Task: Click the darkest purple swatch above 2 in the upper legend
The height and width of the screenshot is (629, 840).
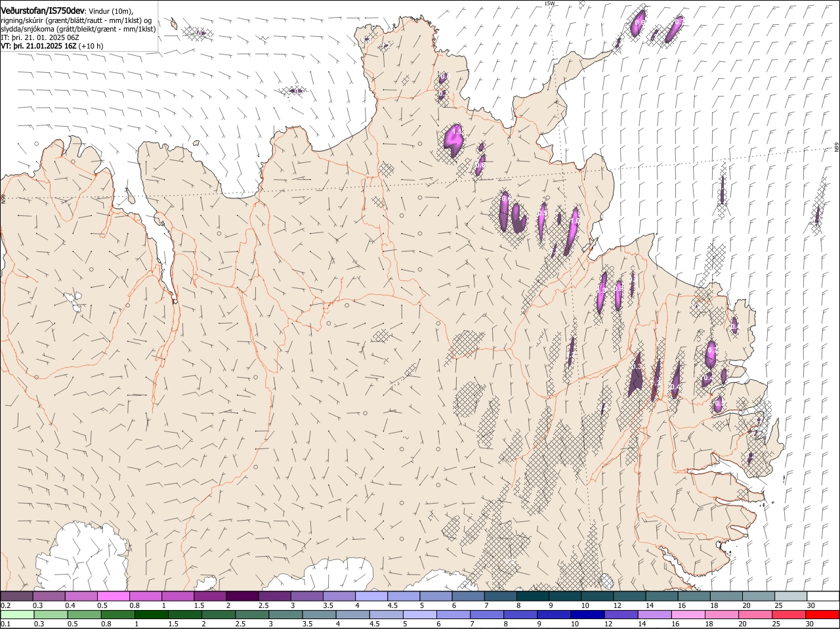Action: 241,596
